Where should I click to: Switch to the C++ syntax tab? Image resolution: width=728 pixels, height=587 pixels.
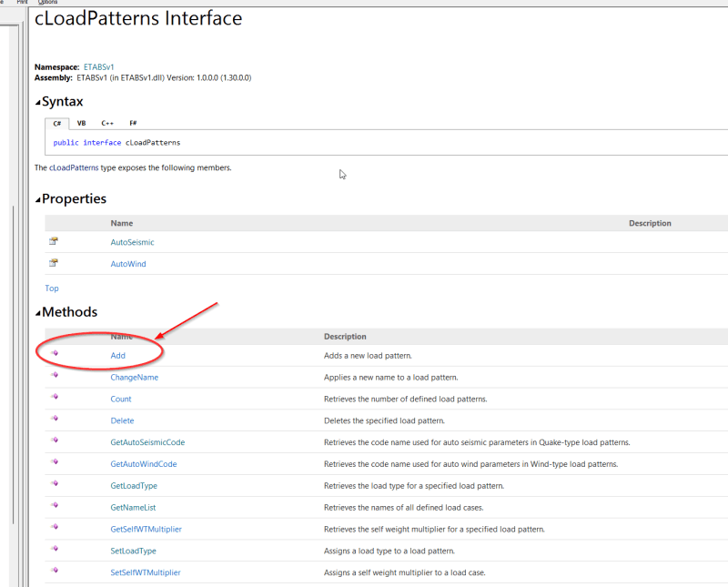click(107, 123)
